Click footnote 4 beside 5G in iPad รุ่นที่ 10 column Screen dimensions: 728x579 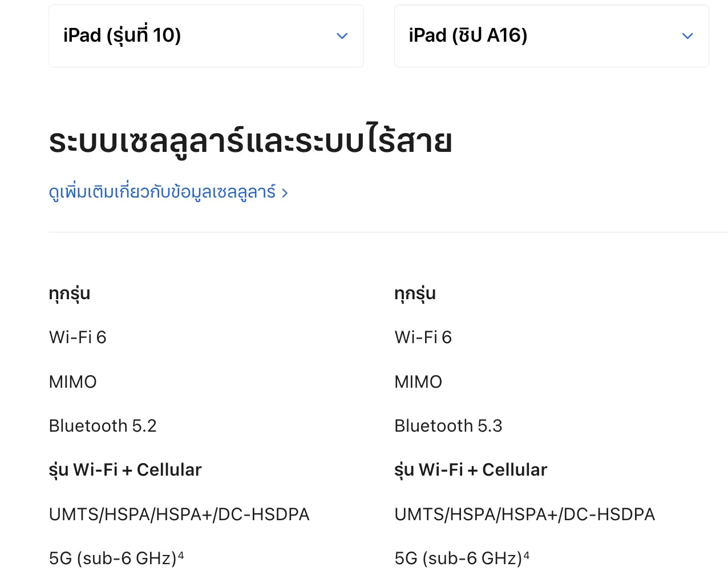[181, 554]
